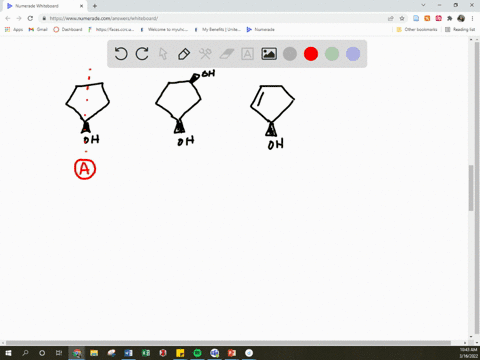Open the My Benefits bookmark
The image size is (480, 360).
tap(217, 29)
